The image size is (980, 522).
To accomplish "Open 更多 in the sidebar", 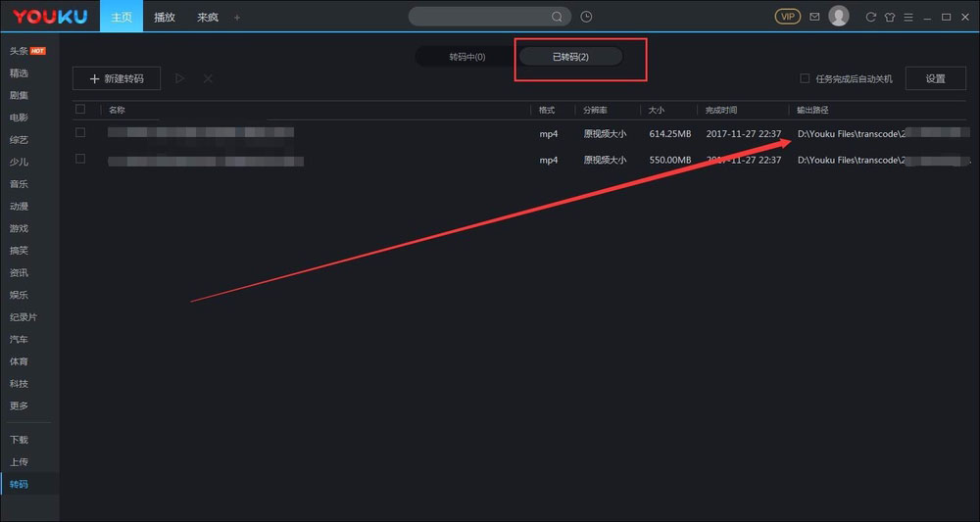I will point(19,405).
